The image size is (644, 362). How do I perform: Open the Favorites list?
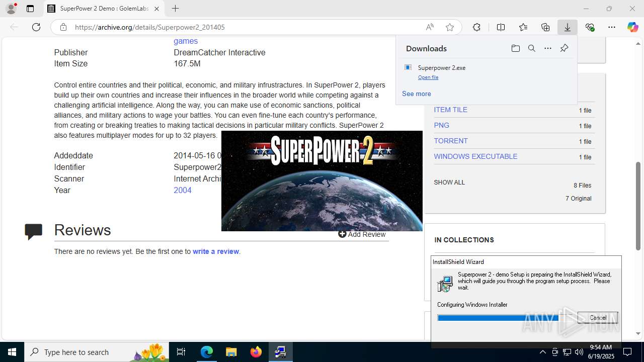(523, 27)
